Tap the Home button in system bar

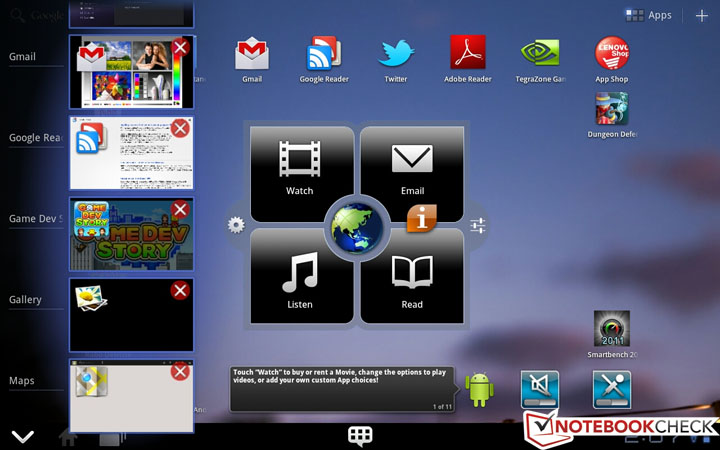click(x=68, y=437)
